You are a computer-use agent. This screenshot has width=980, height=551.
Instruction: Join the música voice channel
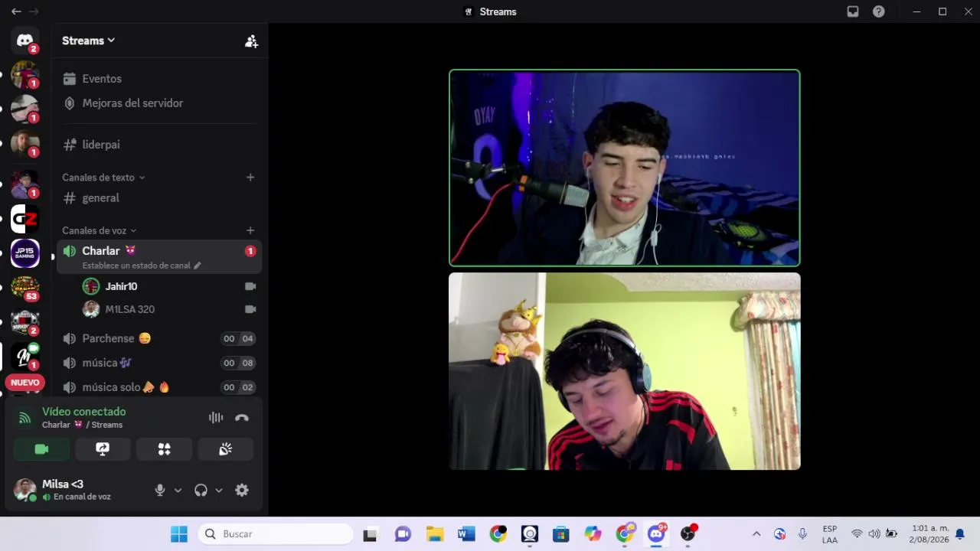click(x=159, y=363)
